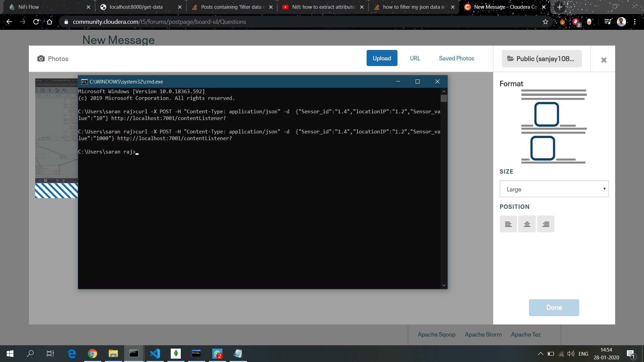Select the large image format layout
The height and width of the screenshot is (362, 644).
(x=547, y=114)
